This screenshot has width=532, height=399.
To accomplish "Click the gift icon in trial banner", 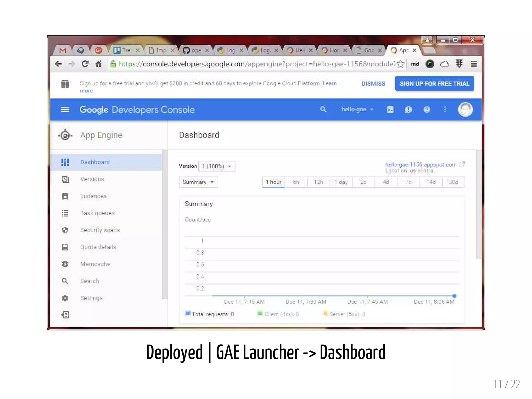I will pos(65,84).
